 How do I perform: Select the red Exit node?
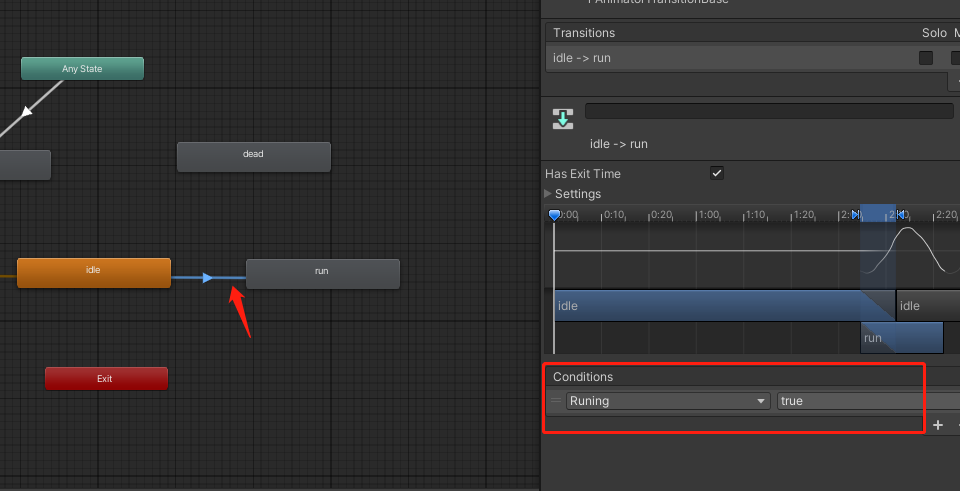tap(107, 378)
